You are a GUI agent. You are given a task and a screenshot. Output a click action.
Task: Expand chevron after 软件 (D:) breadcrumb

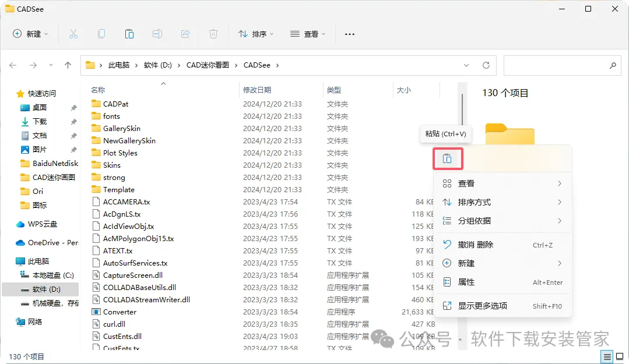tap(179, 65)
